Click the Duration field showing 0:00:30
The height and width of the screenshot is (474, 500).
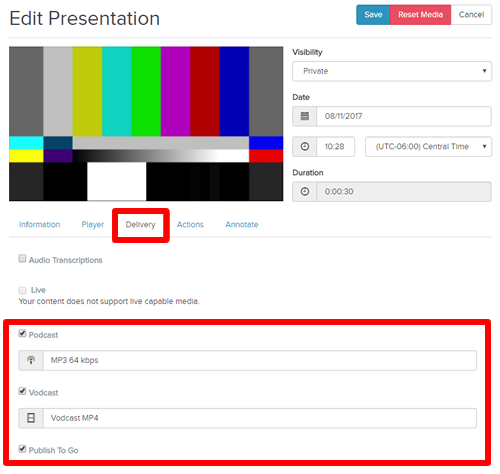coord(404,192)
